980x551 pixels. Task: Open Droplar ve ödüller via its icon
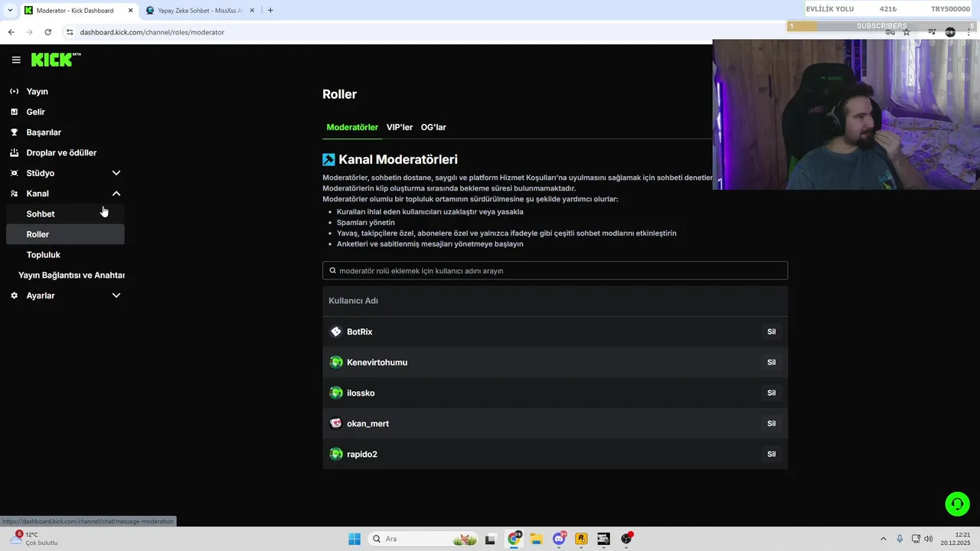[14, 152]
